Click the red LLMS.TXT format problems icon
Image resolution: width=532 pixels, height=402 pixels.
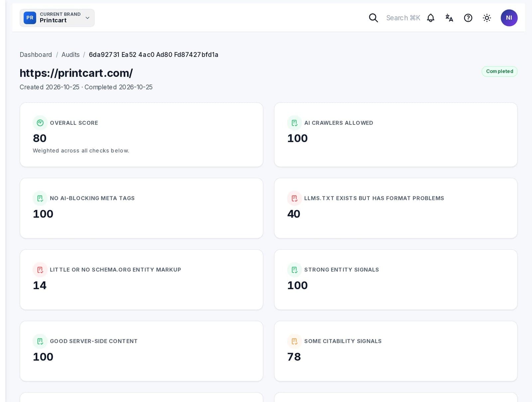295,198
